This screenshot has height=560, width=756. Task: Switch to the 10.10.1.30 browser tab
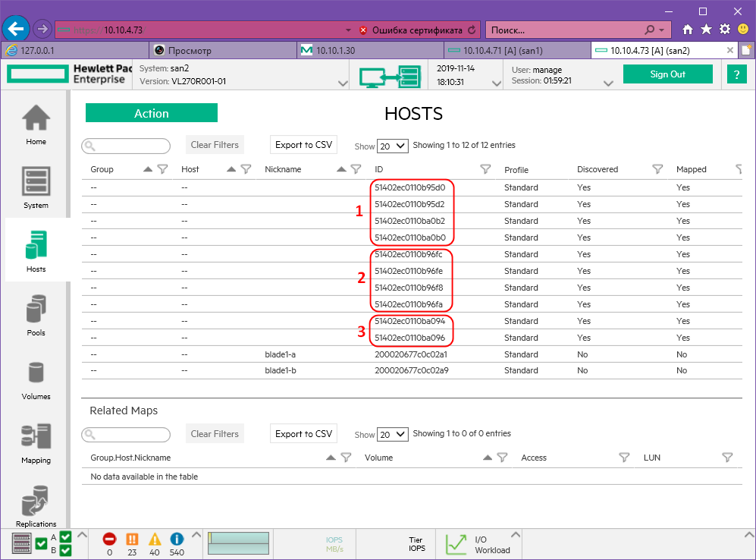(x=370, y=50)
